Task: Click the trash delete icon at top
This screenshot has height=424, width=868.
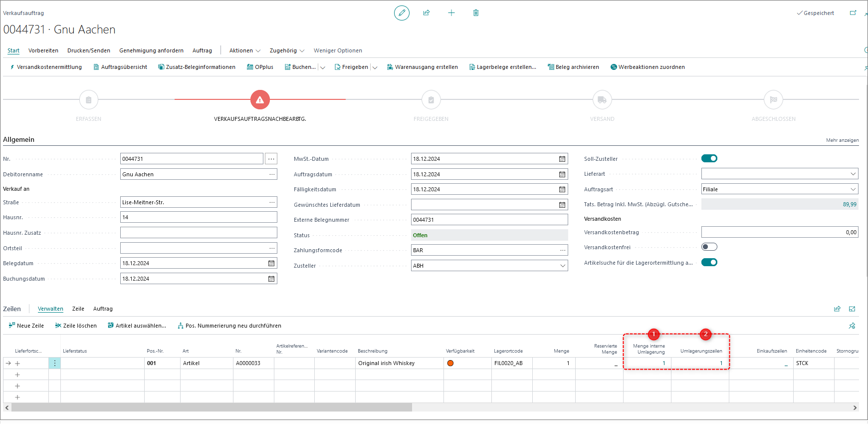Action: pos(476,13)
